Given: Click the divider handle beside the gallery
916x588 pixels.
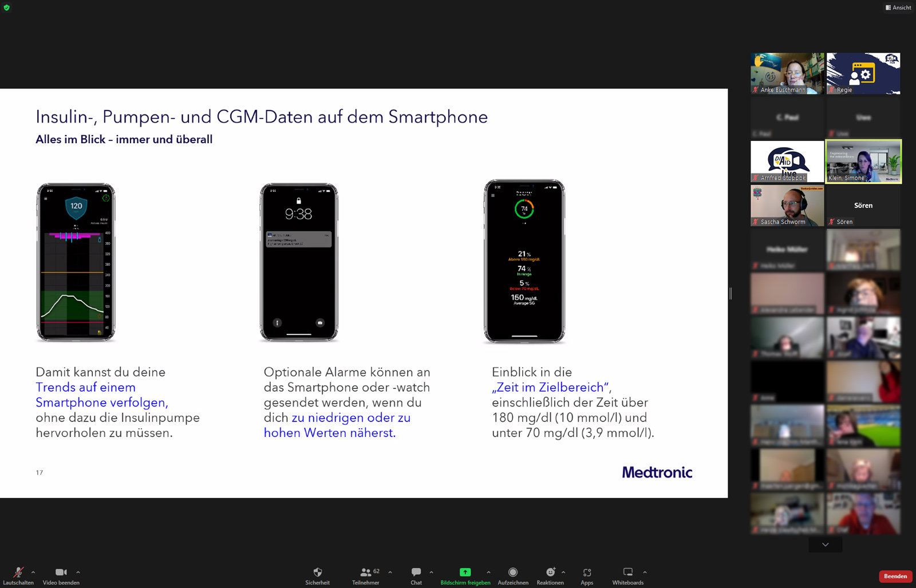Looking at the screenshot, I should (x=731, y=293).
